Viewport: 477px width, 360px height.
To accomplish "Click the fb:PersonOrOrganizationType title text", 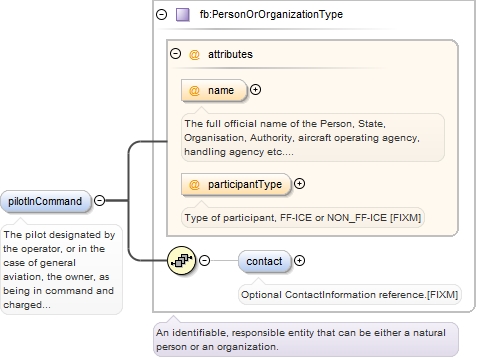I will (271, 14).
